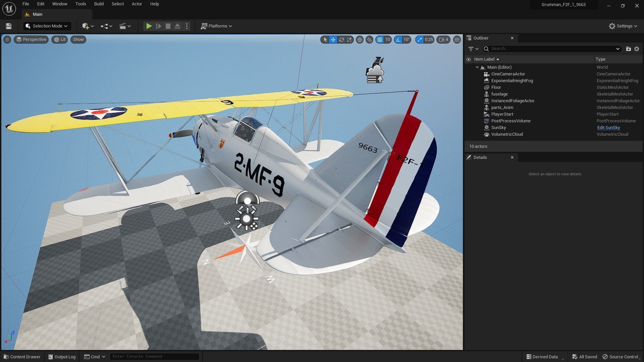
Task: Open the Outliner filter dropdown
Action: [473, 49]
